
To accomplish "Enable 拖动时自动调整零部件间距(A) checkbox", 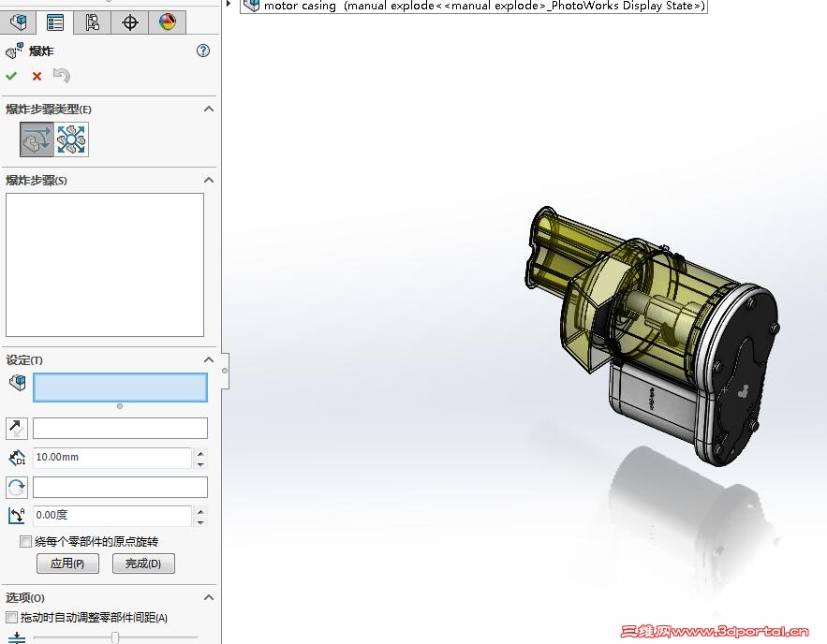I will 11,617.
